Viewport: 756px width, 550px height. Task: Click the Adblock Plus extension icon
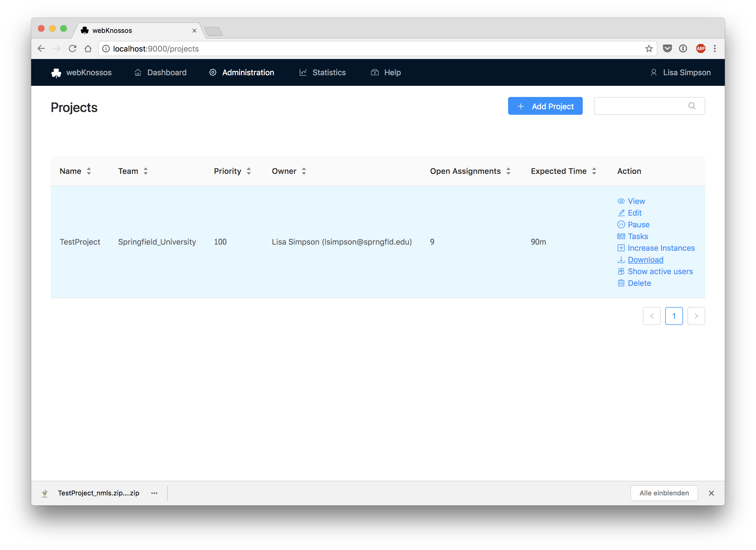click(x=701, y=49)
